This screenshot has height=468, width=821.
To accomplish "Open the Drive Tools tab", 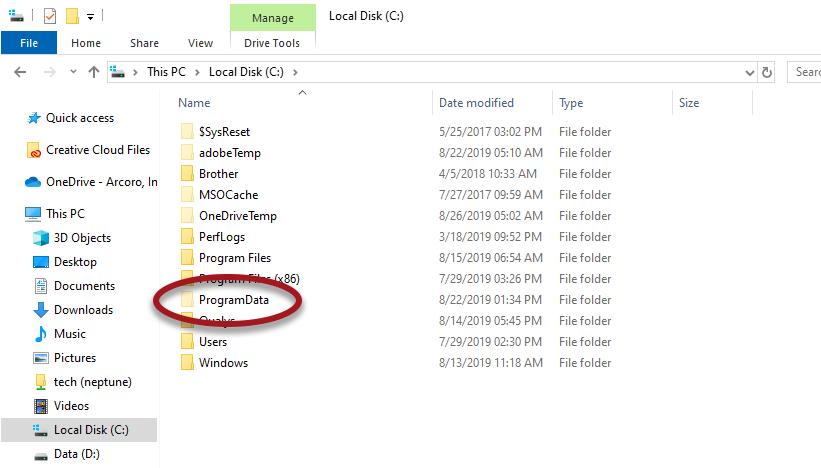I will click(272, 43).
